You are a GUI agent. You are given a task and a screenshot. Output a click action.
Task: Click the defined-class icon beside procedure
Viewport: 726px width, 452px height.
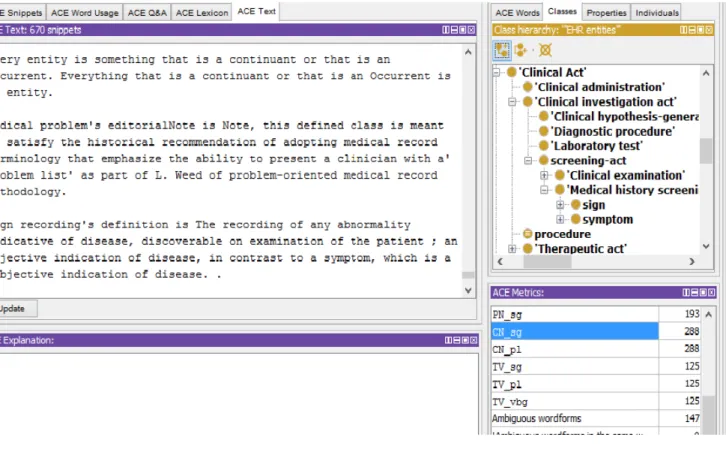pos(527,234)
